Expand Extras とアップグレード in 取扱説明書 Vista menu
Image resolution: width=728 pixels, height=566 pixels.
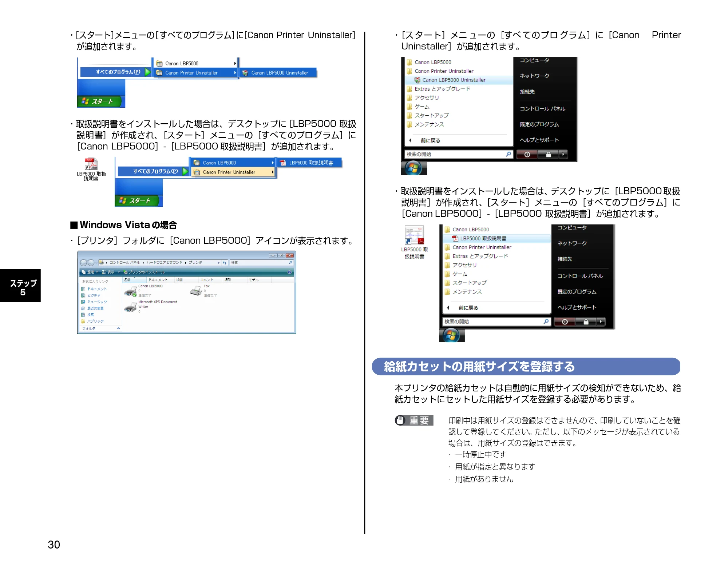[476, 256]
